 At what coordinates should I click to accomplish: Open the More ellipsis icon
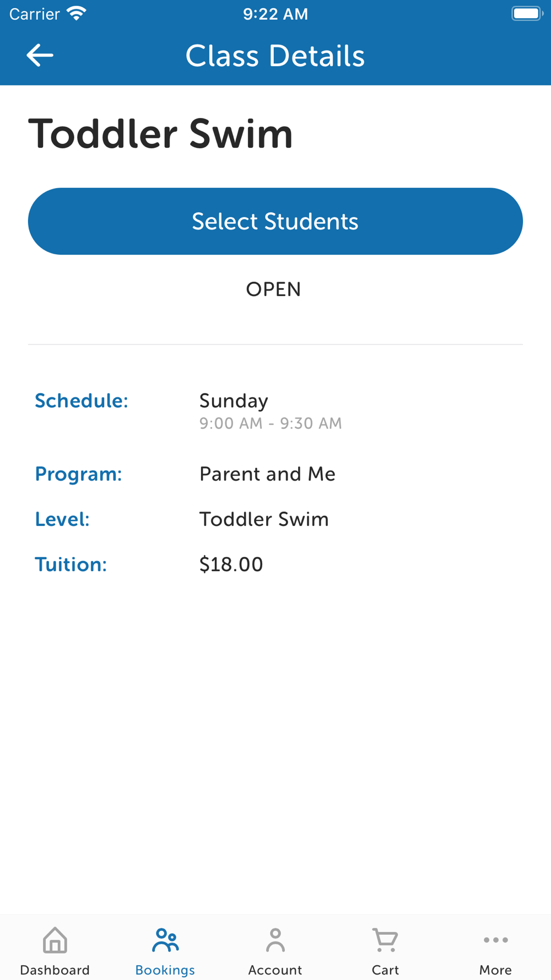pyautogui.click(x=495, y=940)
